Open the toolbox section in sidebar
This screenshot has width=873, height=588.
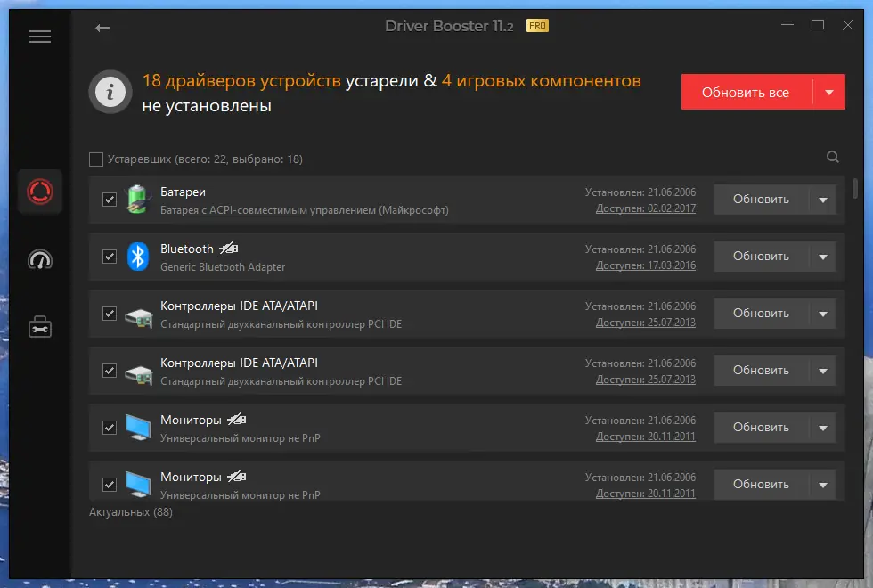point(40,327)
